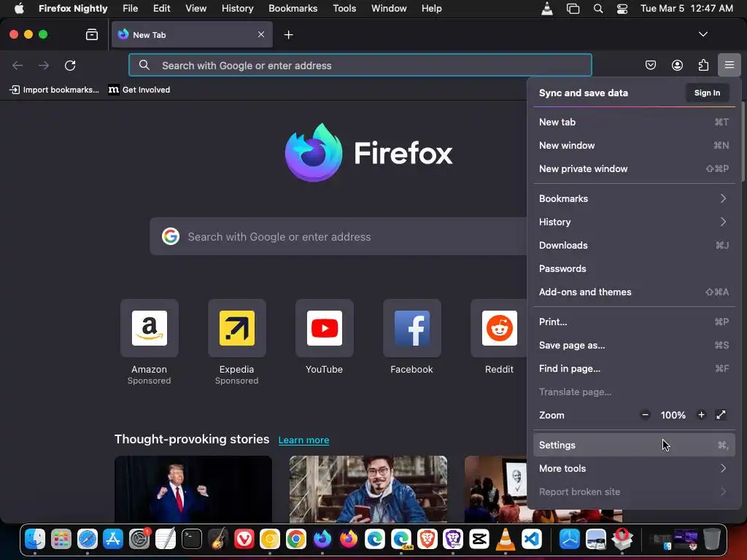
Task: Click the New Tab tab
Action: point(192,34)
